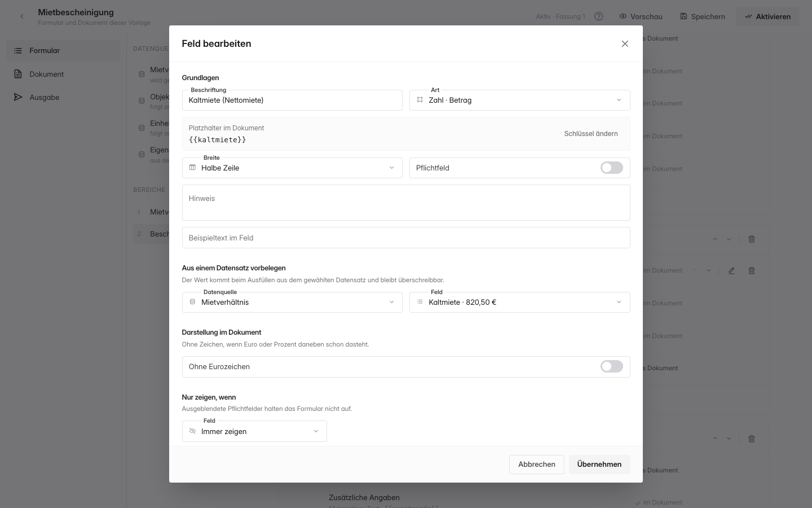Click the Vorschau eye button
Screen dimensions: 812x508
tap(641, 16)
